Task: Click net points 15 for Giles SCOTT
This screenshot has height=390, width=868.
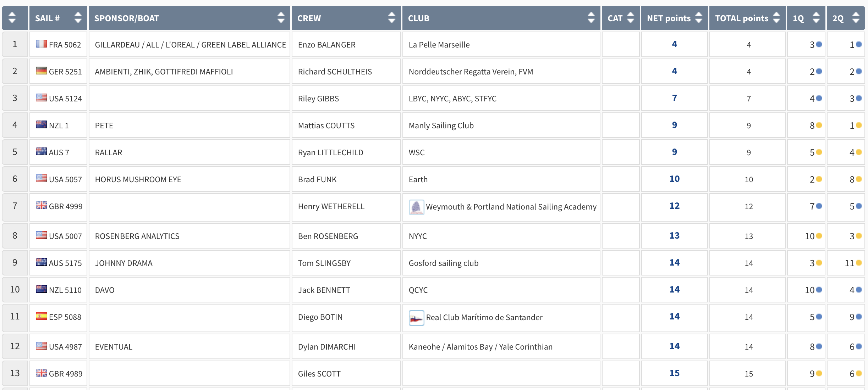Action: coord(675,373)
